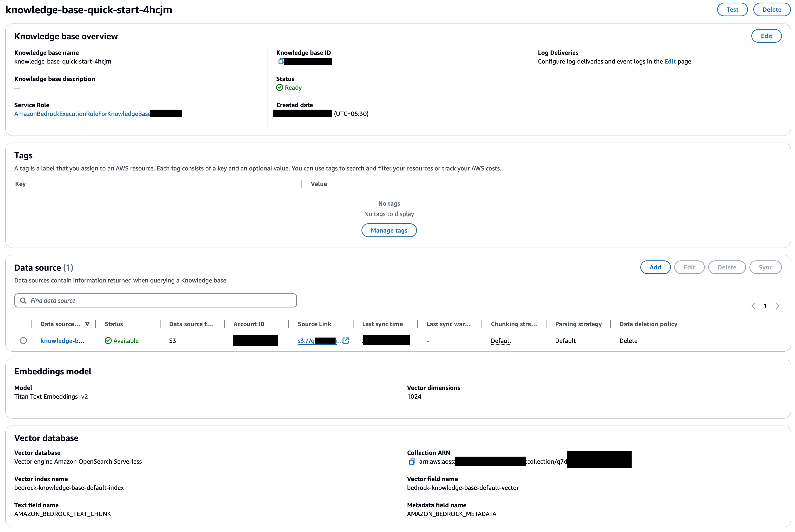Viewport: 795px width, 532px height.
Task: Copy the Collection ARN value
Action: point(412,461)
